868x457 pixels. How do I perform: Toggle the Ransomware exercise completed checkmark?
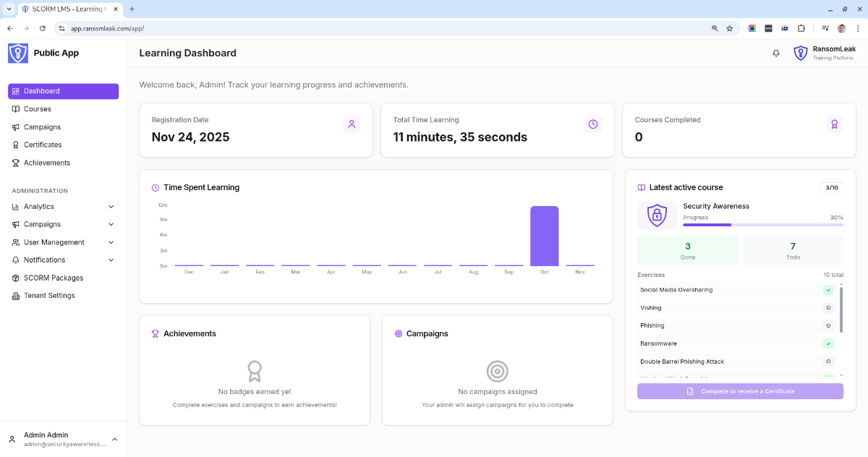[x=828, y=343]
